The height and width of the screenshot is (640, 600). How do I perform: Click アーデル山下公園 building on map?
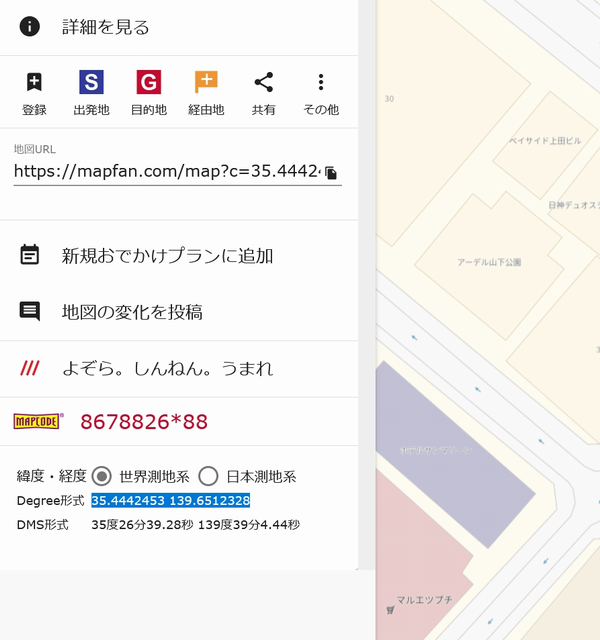(x=489, y=262)
